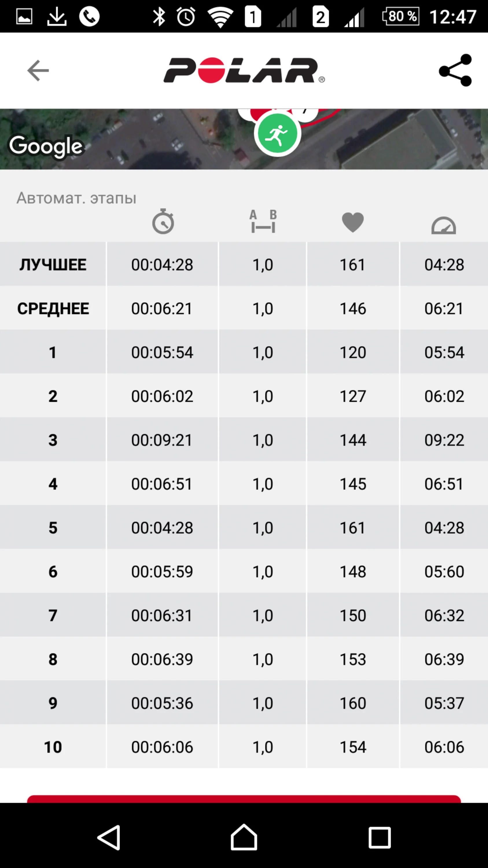
Task: Tap the Google logo on map
Action: click(46, 146)
